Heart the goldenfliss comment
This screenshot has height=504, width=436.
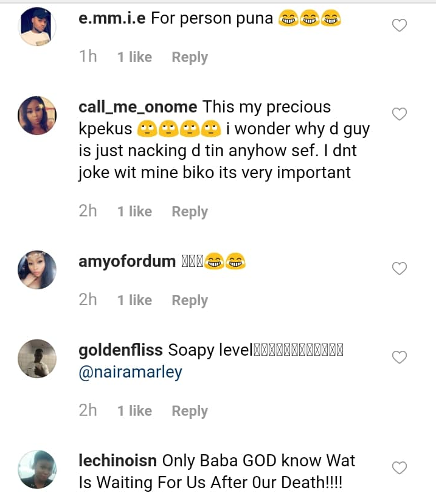(399, 357)
